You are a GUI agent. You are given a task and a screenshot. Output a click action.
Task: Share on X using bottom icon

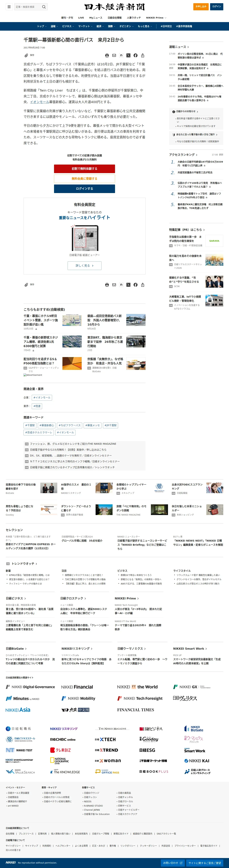[128, 285]
